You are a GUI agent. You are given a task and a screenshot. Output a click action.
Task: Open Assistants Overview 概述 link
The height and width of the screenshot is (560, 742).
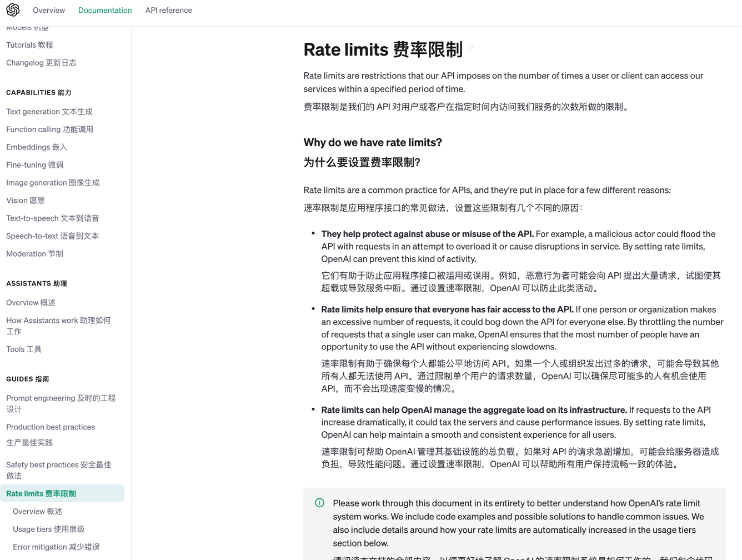click(x=31, y=303)
